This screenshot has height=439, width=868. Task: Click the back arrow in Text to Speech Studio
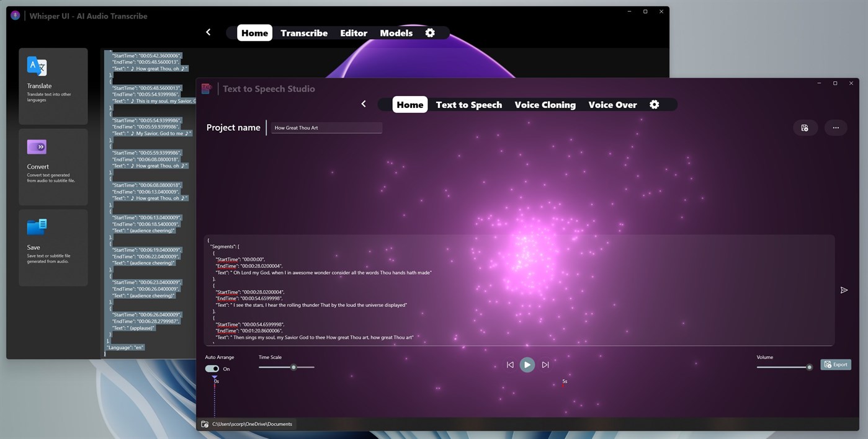[x=364, y=104]
